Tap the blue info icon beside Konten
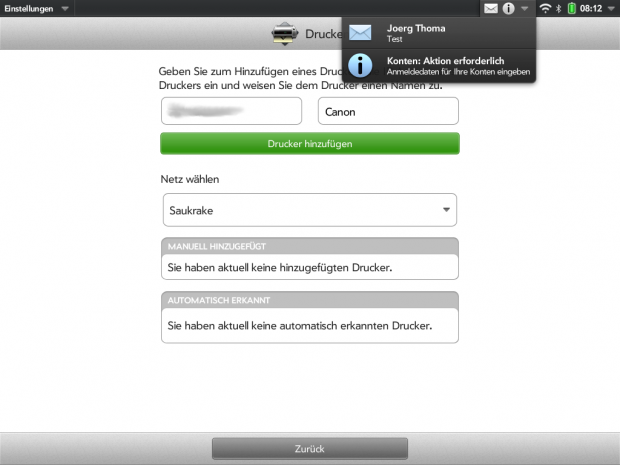This screenshot has width=620, height=465. (361, 66)
